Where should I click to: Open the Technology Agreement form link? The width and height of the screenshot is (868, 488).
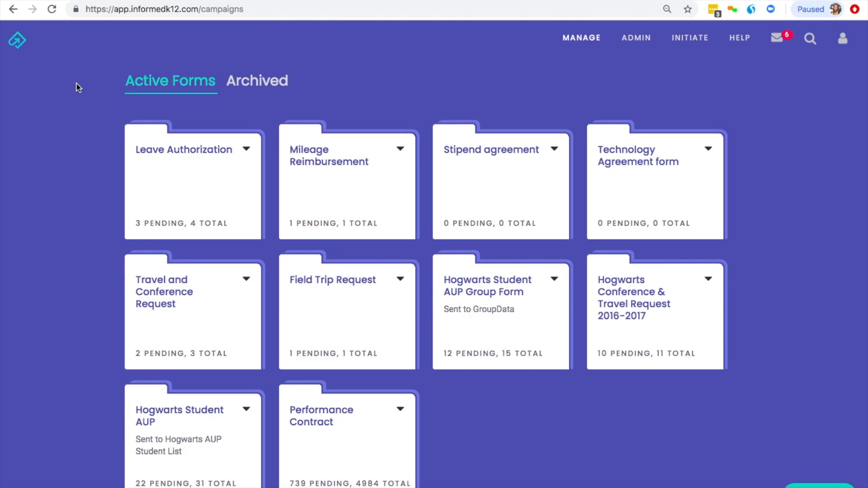(x=638, y=155)
